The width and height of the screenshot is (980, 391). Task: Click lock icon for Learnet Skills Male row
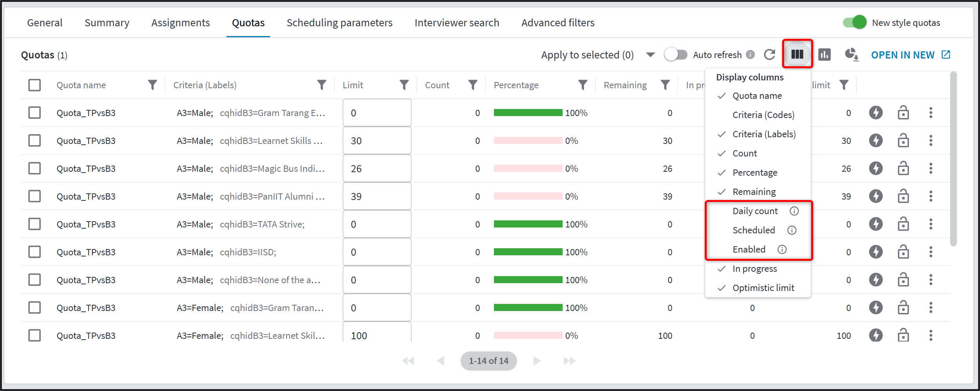(x=903, y=140)
